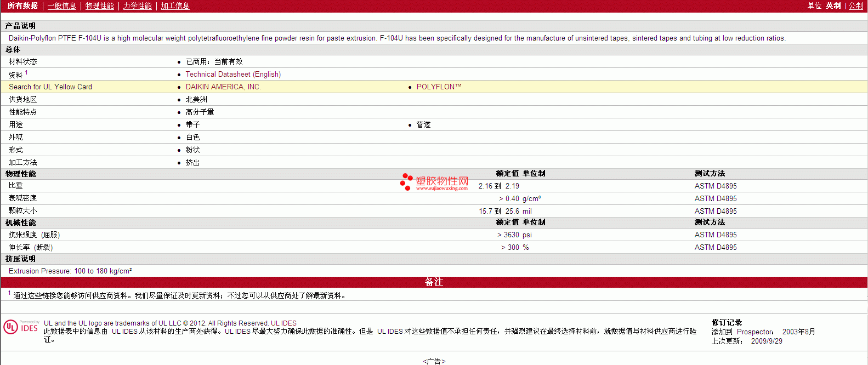The height and width of the screenshot is (365, 868).
Task: Click the 挤压说明 section header
Action: click(x=21, y=259)
